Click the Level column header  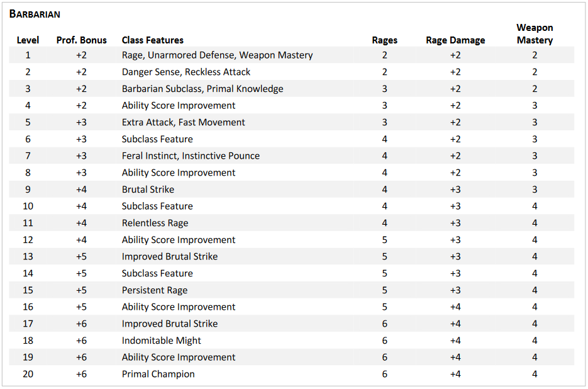click(x=28, y=40)
